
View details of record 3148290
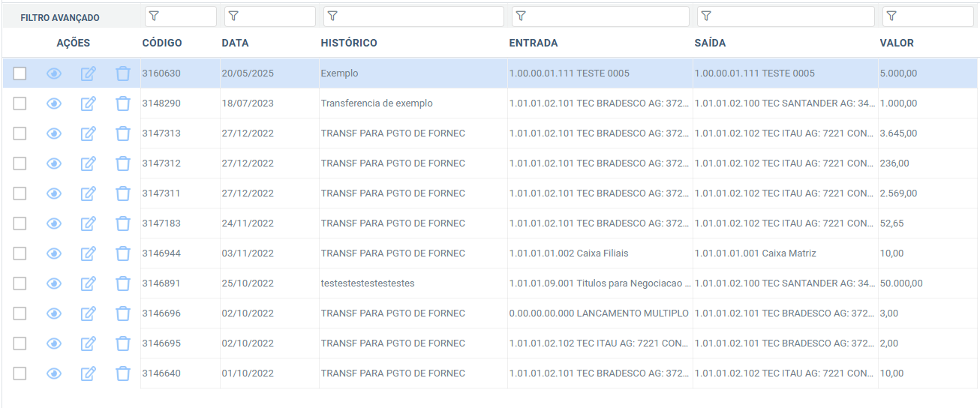click(54, 103)
